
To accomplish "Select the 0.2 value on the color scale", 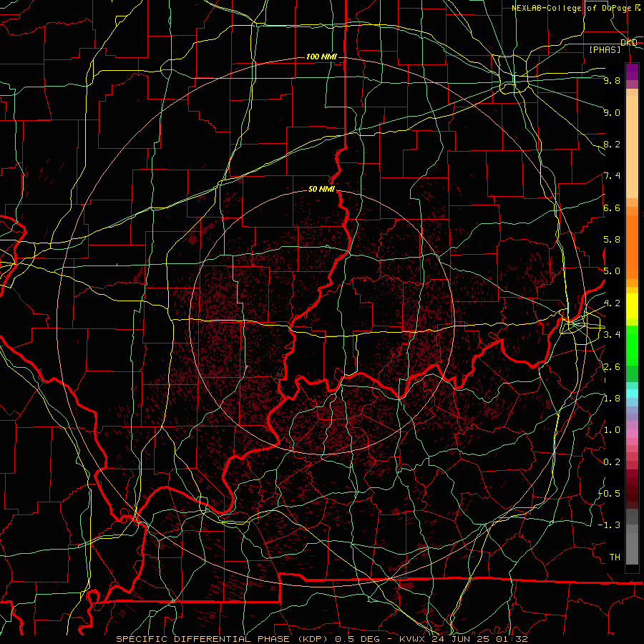I will 612,462.
